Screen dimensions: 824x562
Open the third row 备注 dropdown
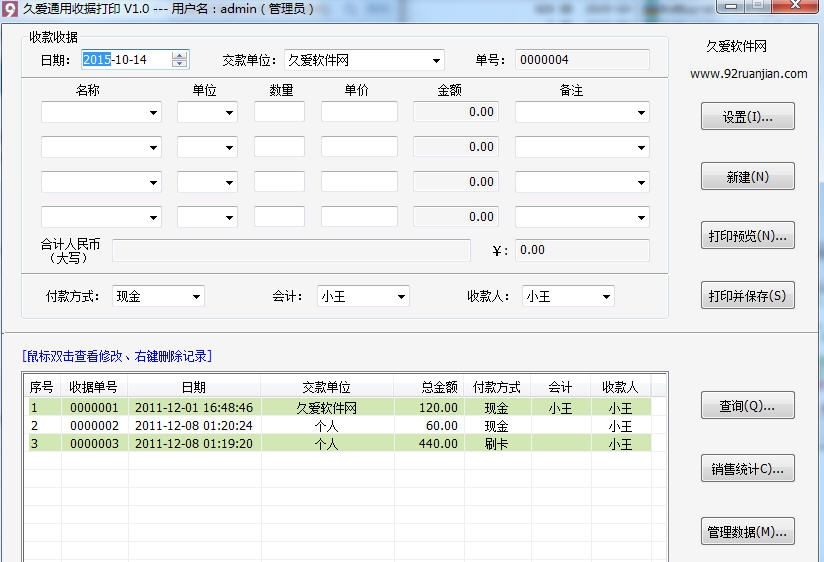pos(641,182)
